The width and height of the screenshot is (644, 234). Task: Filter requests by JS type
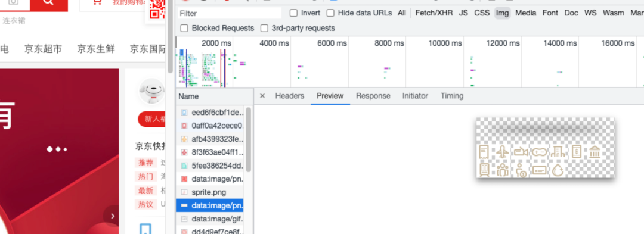(463, 13)
